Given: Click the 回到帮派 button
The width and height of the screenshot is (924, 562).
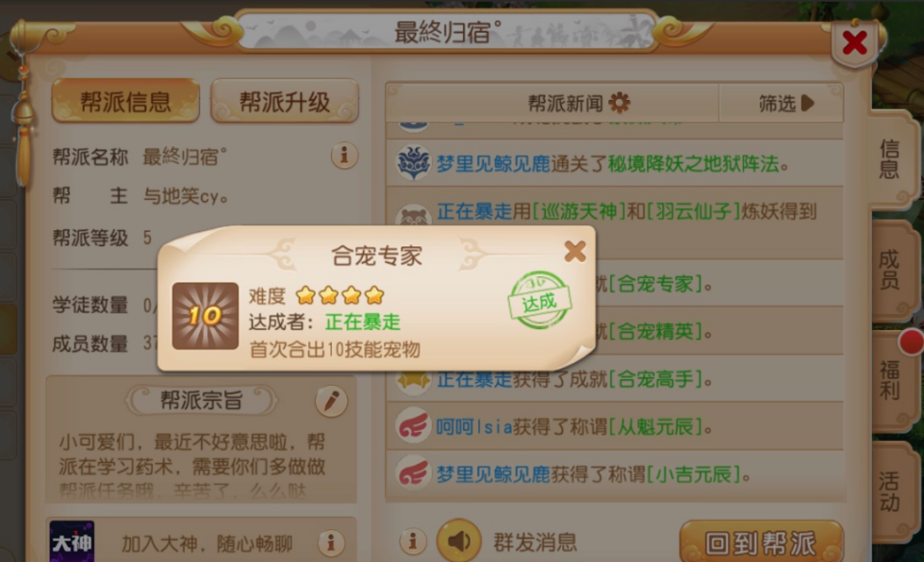Looking at the screenshot, I should [760, 542].
